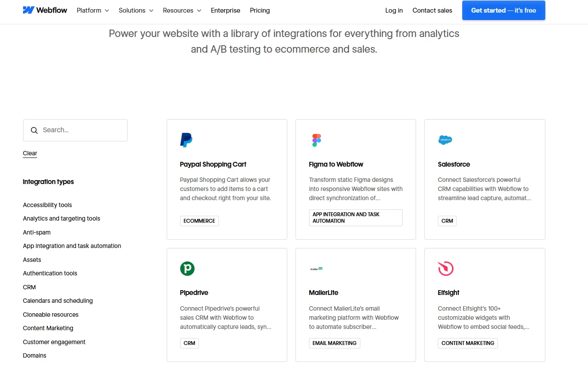Go to the Enterprise page

pos(225,10)
